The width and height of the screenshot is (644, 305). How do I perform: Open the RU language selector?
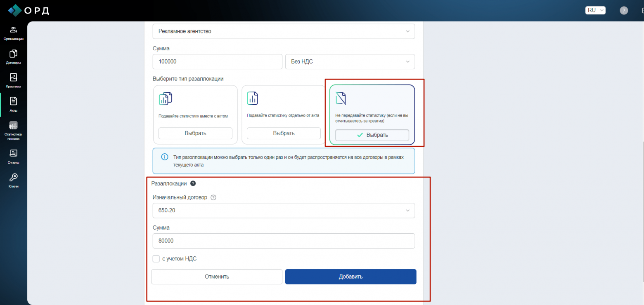click(595, 10)
